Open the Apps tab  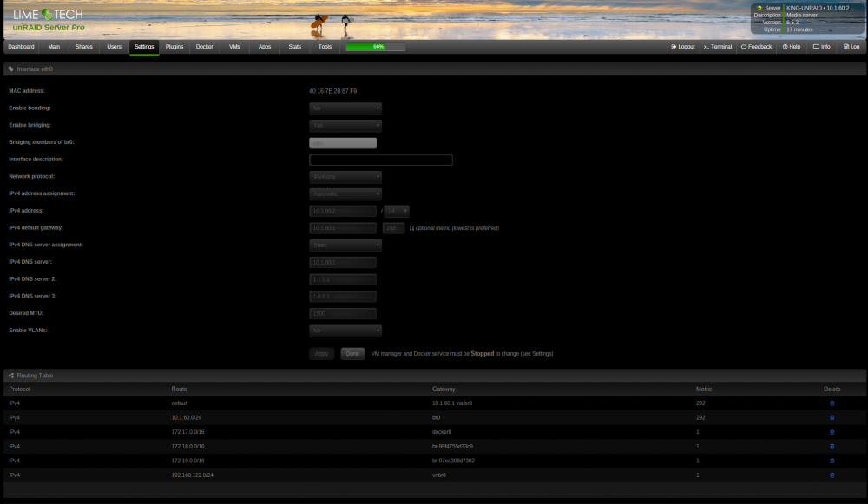(265, 47)
